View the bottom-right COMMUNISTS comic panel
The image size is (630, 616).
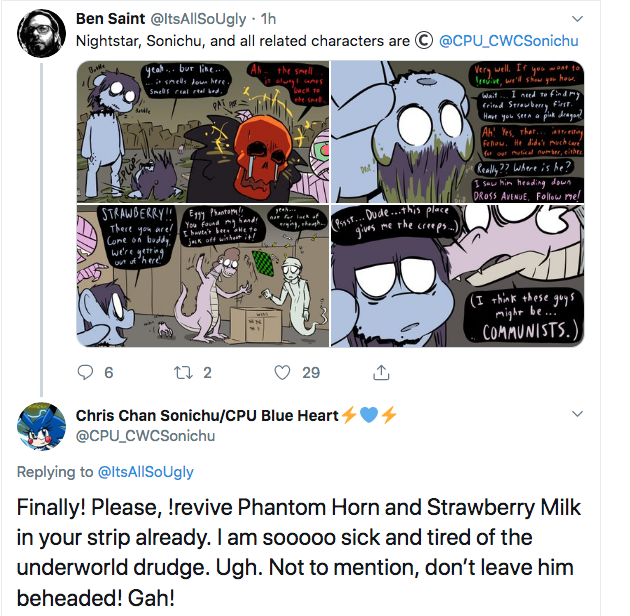click(x=457, y=276)
